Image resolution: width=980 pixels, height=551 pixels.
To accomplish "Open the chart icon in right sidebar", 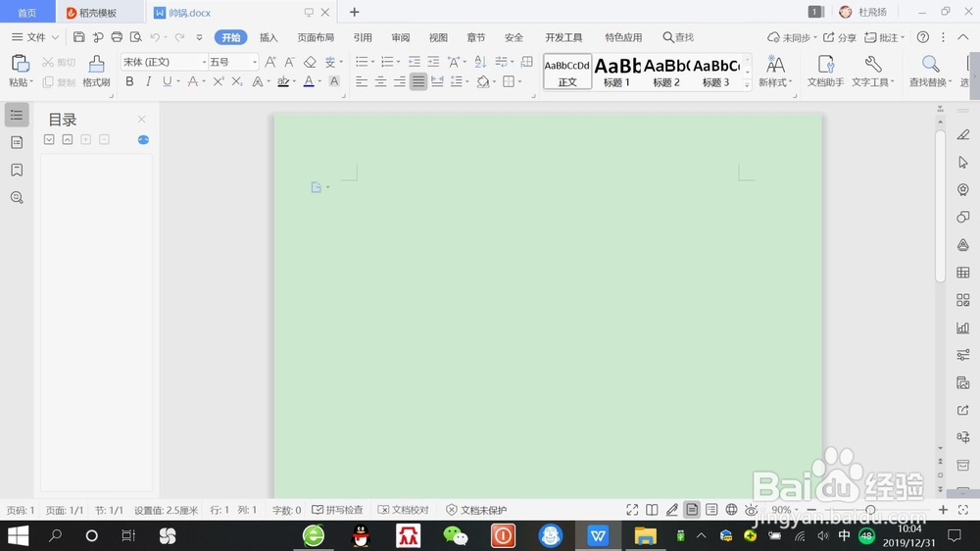I will click(963, 327).
